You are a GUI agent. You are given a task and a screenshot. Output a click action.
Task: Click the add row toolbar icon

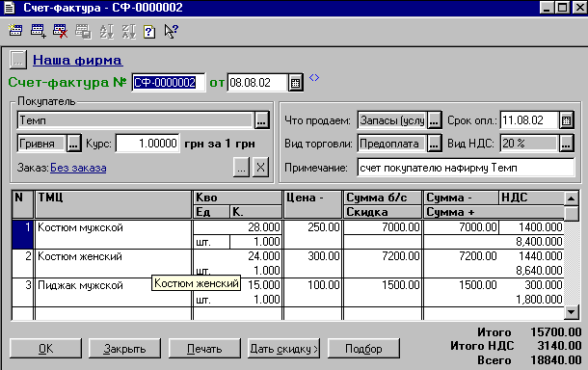click(38, 31)
